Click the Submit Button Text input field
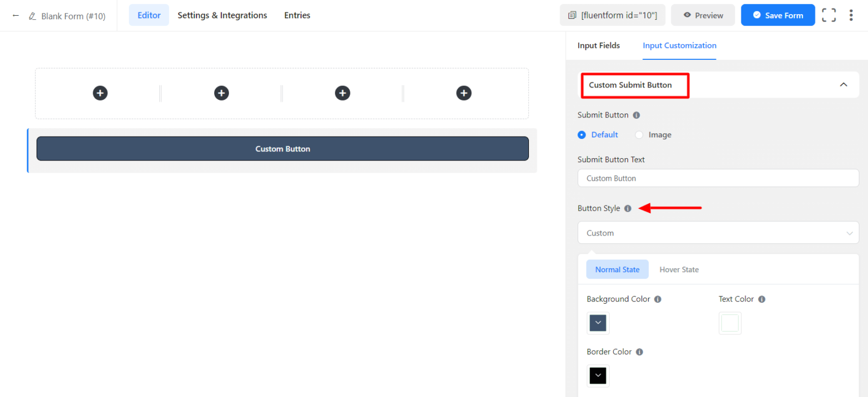The image size is (868, 397). [x=718, y=178]
